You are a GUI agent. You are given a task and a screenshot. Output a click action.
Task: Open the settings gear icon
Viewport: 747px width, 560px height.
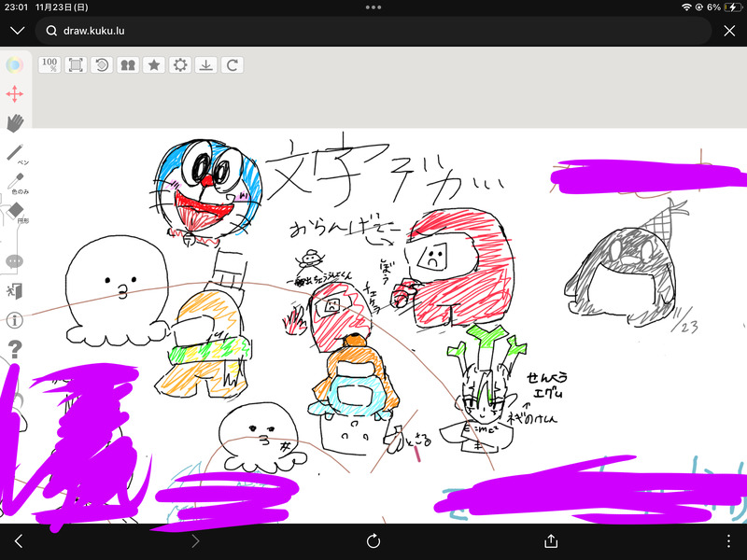point(180,64)
